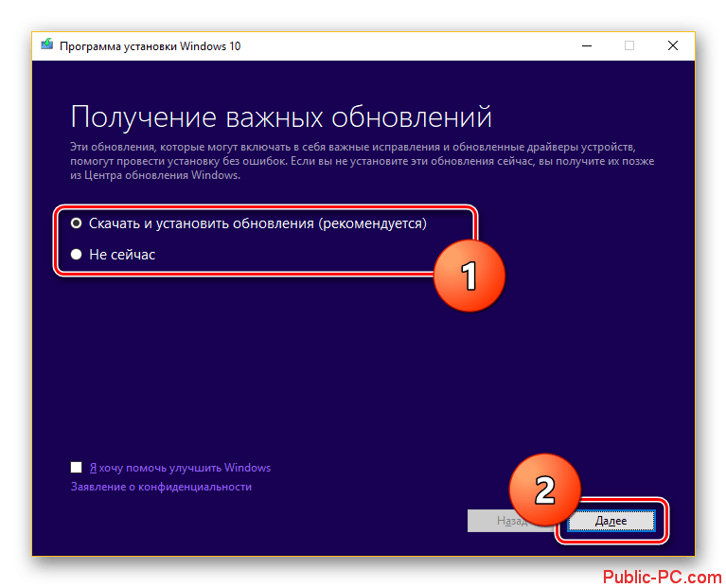Enable 'Я хочу помочь улучшить Windows' checkbox

(77, 467)
